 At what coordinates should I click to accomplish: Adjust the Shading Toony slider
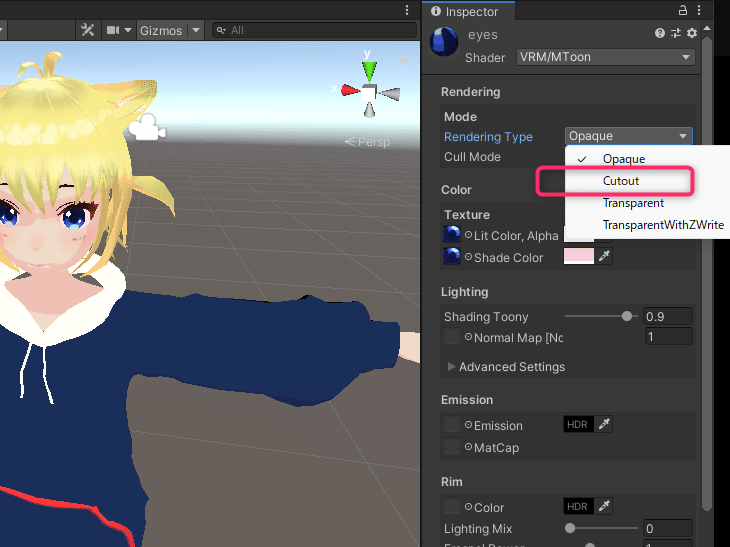(x=627, y=317)
